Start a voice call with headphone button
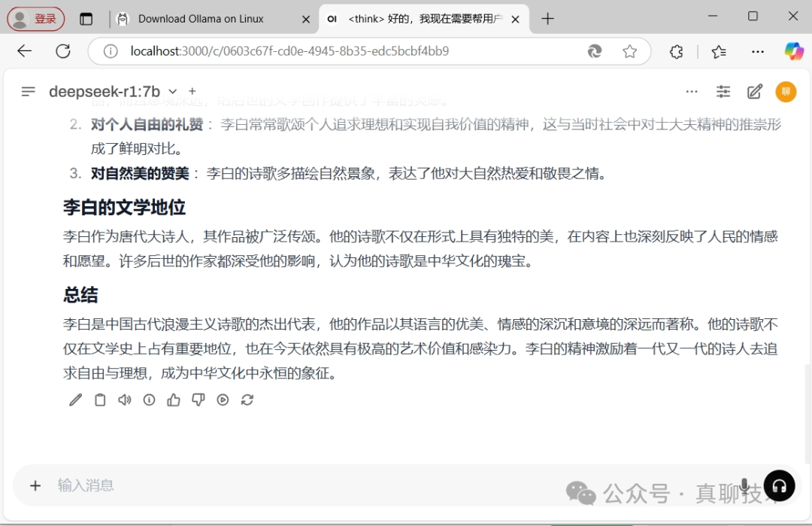This screenshot has height=526, width=812. (779, 485)
